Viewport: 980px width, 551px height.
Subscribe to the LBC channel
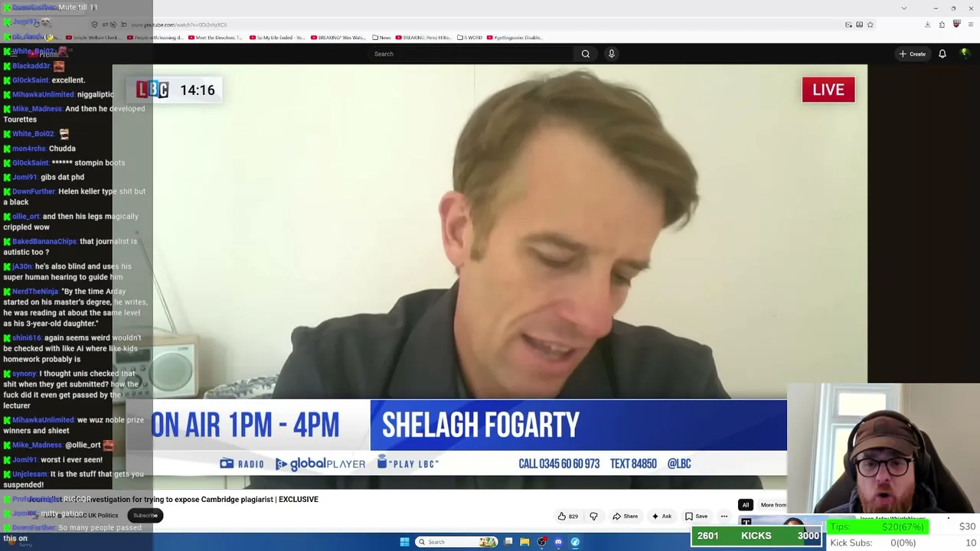[145, 516]
